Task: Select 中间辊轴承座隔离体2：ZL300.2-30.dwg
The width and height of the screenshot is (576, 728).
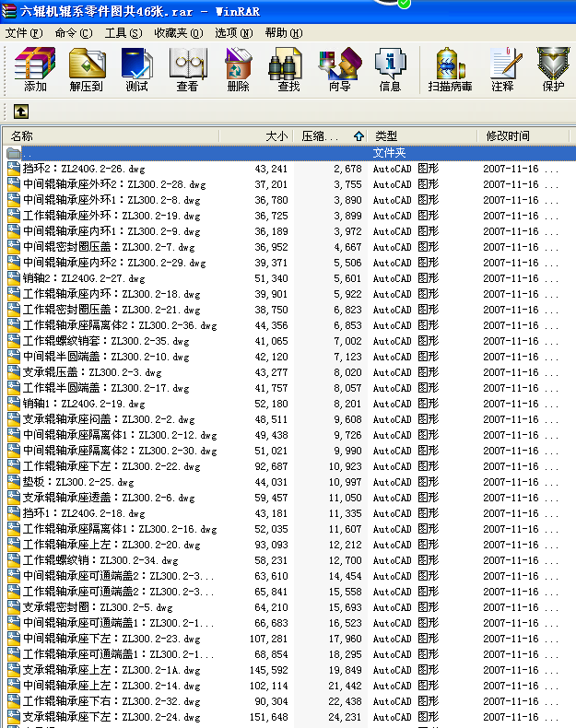Action: [120, 451]
